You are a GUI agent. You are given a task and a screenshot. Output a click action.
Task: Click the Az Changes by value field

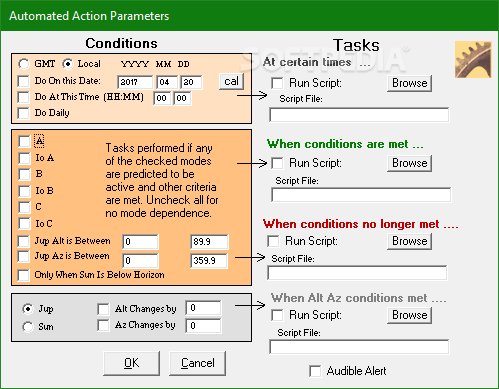pos(203,326)
